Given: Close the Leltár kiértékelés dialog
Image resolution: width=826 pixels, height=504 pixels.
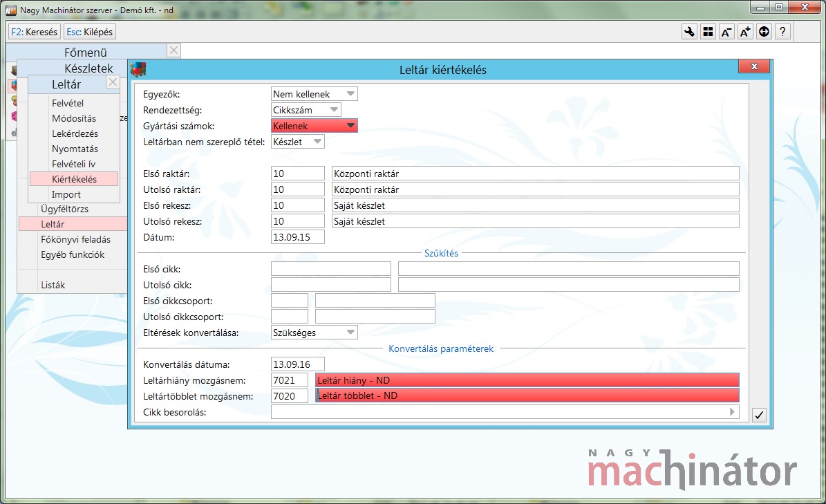Looking at the screenshot, I should coord(754,66).
